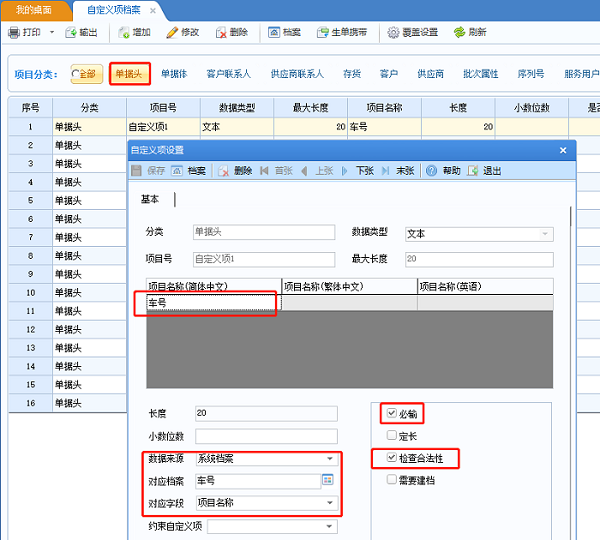Enable the 定长 checkbox
600x540 pixels.
pyautogui.click(x=391, y=435)
